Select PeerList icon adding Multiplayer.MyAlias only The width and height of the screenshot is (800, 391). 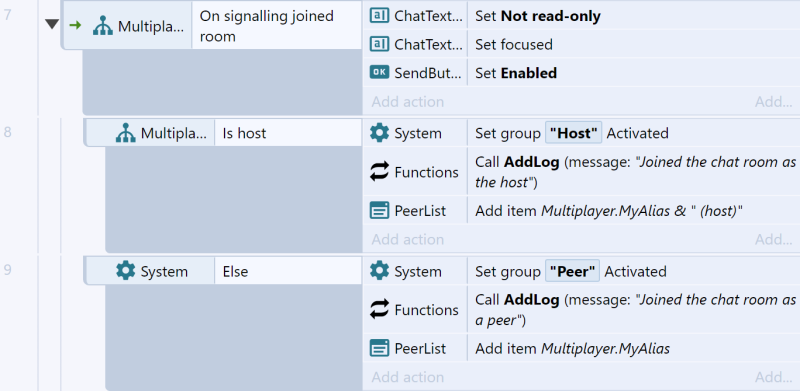tap(379, 349)
